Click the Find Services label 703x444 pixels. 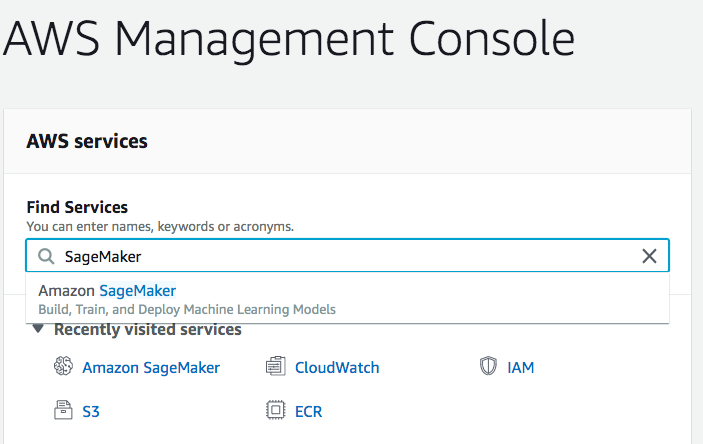click(x=77, y=207)
